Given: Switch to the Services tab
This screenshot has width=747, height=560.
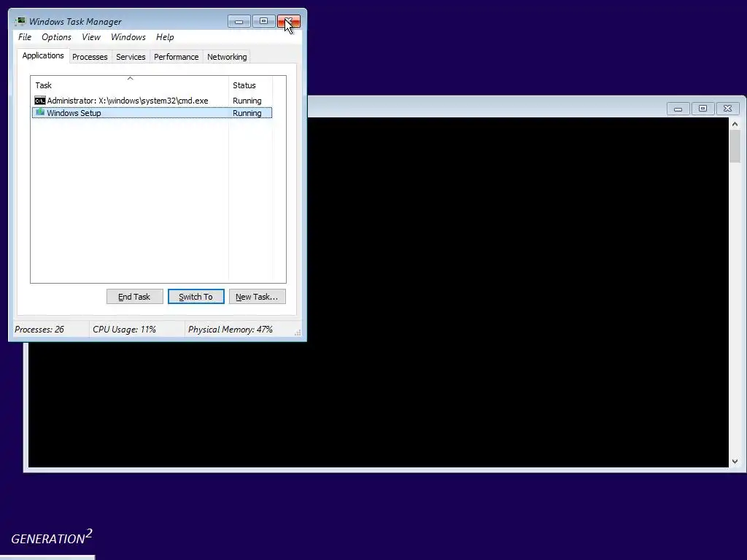Looking at the screenshot, I should [x=131, y=57].
